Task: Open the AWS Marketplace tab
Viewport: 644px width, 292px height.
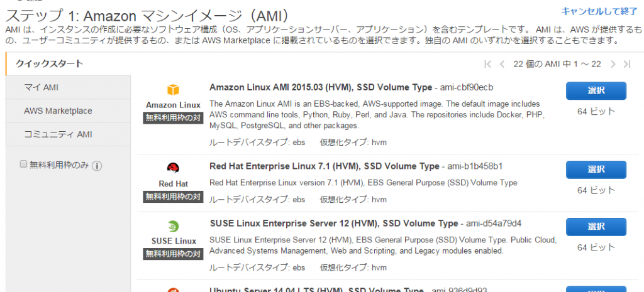Action: point(58,111)
